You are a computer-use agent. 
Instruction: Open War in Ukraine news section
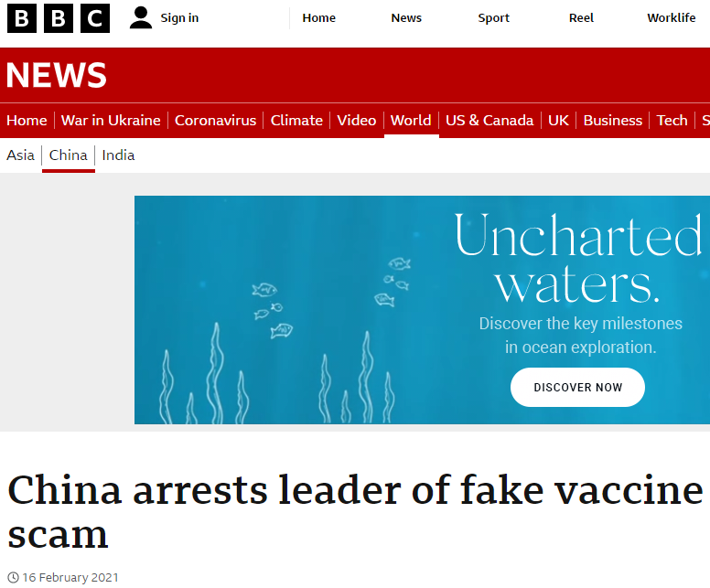(x=111, y=121)
